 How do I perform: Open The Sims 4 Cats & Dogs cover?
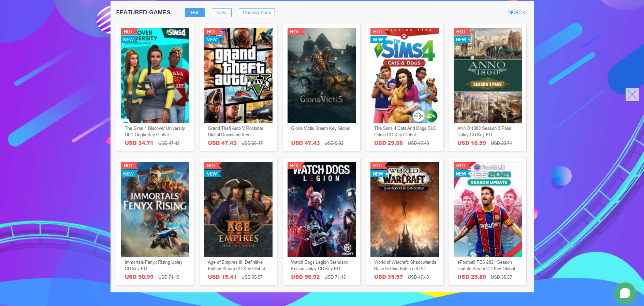[x=405, y=76]
